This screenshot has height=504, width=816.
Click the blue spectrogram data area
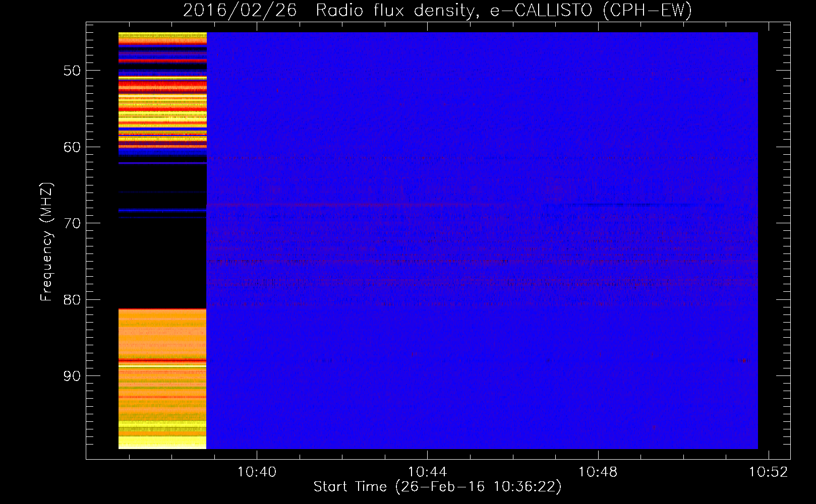(x=482, y=240)
